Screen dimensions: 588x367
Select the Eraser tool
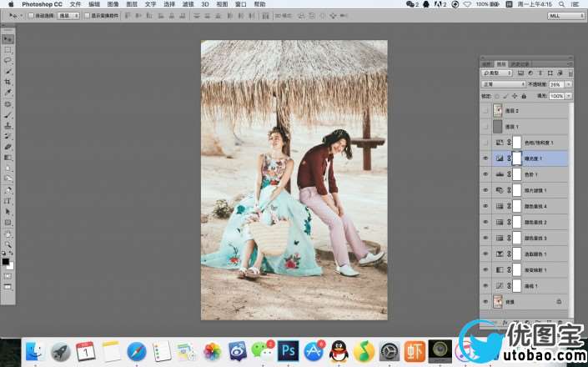(x=8, y=147)
